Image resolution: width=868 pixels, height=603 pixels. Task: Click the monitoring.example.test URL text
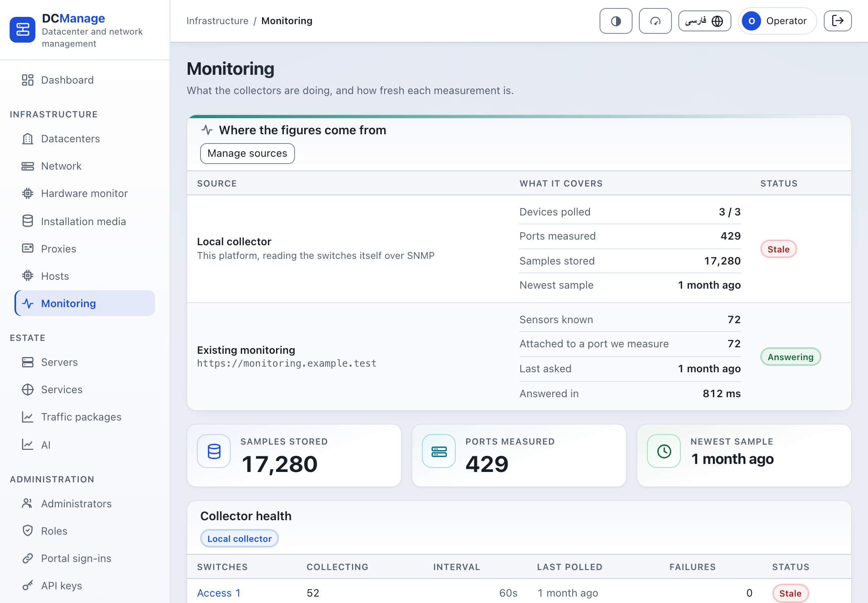click(x=287, y=363)
